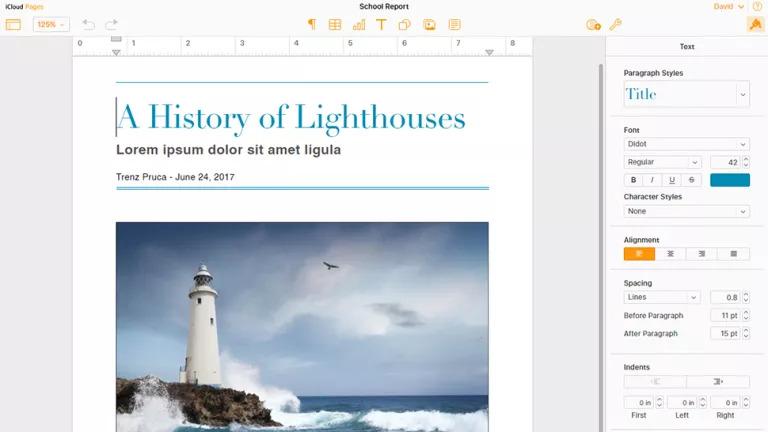Select the lighthouse photo
Screen dimensions: 768x432
pyautogui.click(x=302, y=327)
